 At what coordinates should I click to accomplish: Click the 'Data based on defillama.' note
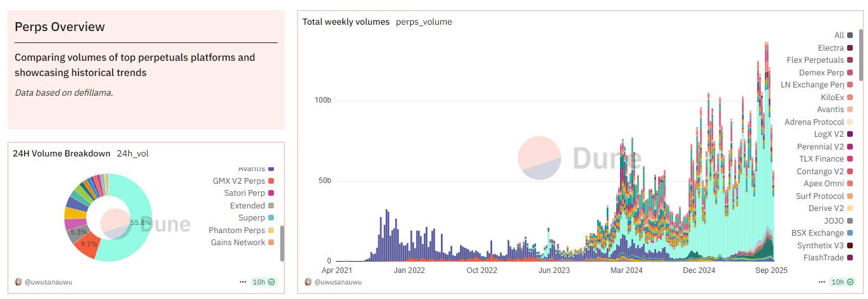pos(64,92)
